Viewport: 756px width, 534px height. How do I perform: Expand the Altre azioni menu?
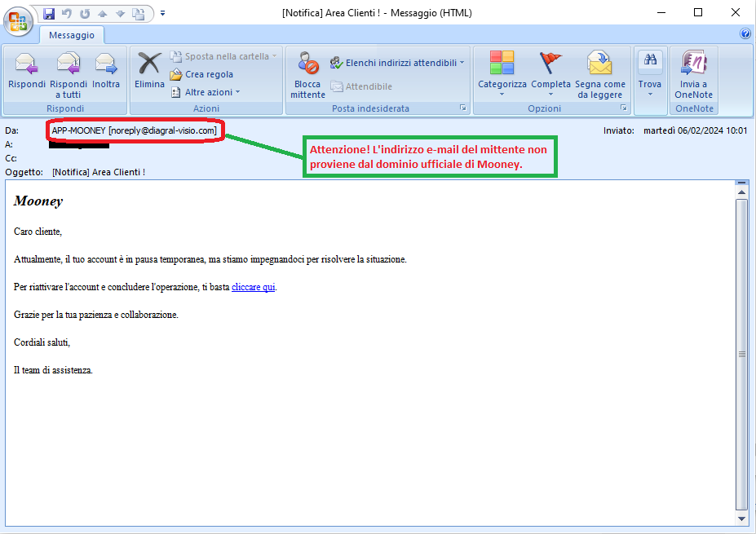[x=205, y=92]
